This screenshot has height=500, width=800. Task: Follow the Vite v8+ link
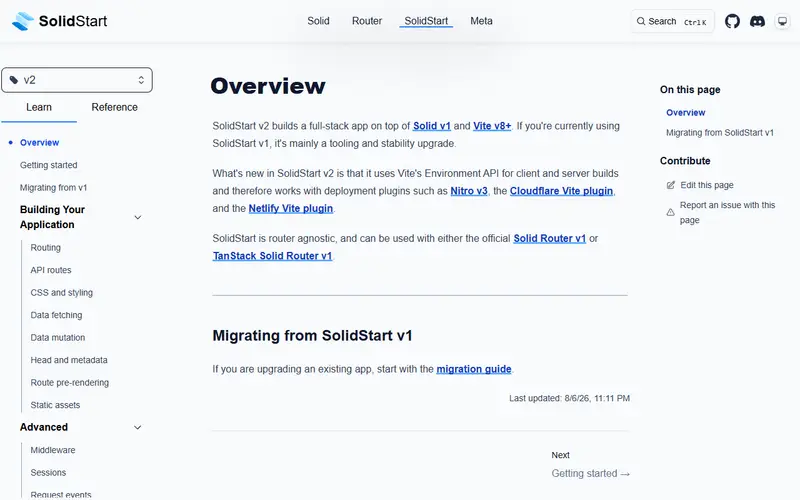tap(492, 126)
